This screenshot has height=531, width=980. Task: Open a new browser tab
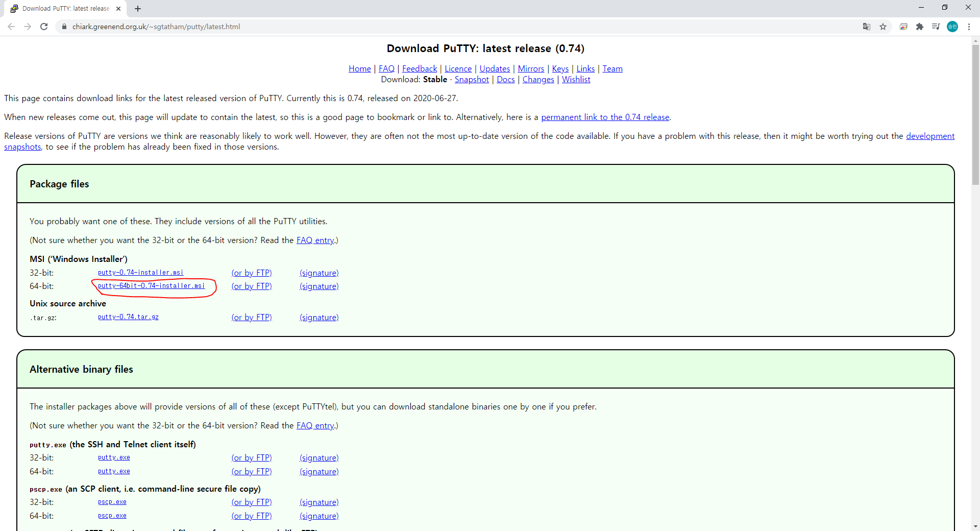pyautogui.click(x=138, y=9)
